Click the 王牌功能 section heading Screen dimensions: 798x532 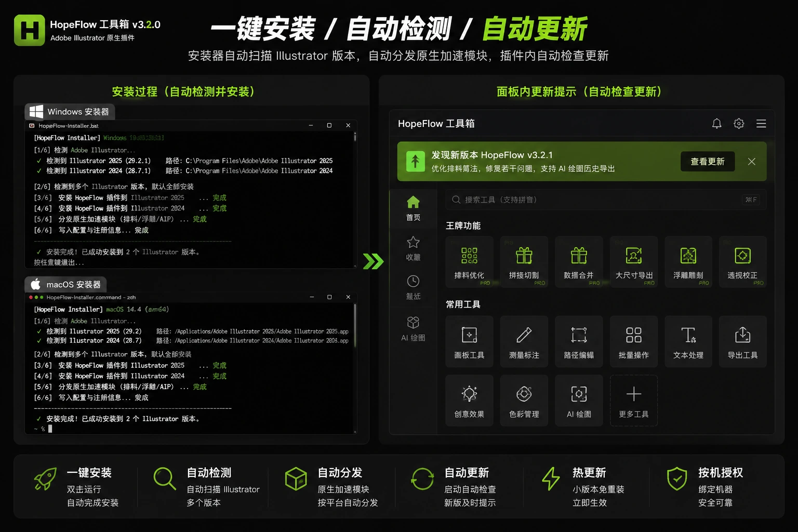(x=463, y=225)
